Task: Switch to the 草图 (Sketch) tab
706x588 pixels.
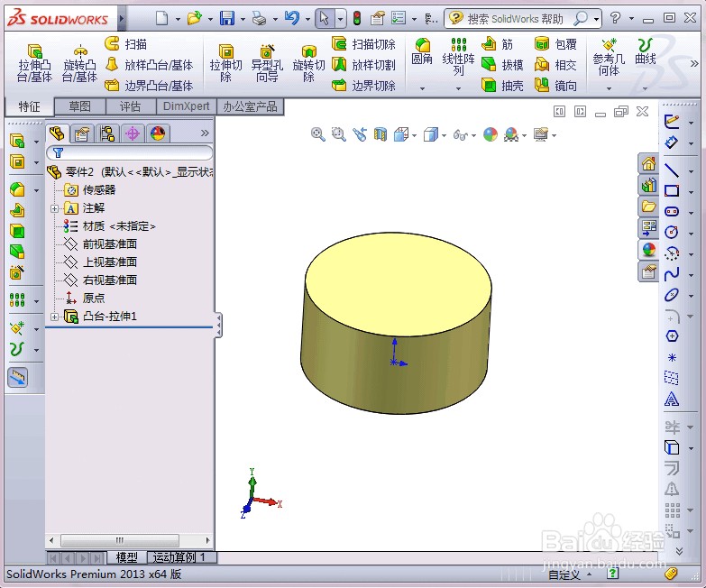Action: (80, 106)
